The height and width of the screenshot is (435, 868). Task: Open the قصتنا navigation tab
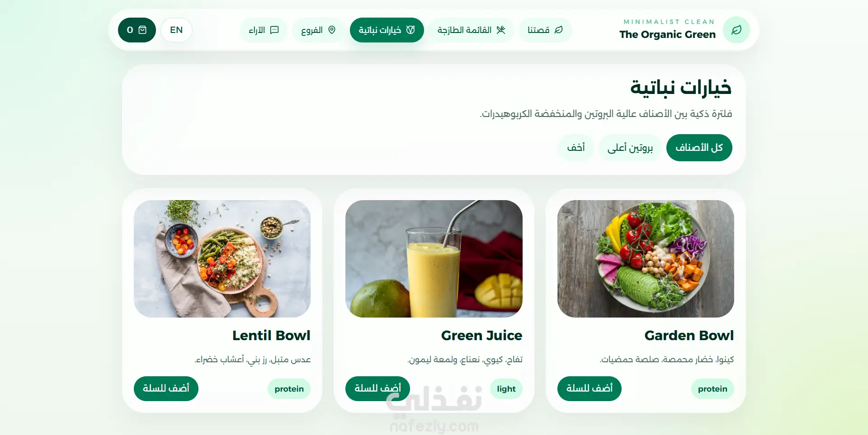545,30
